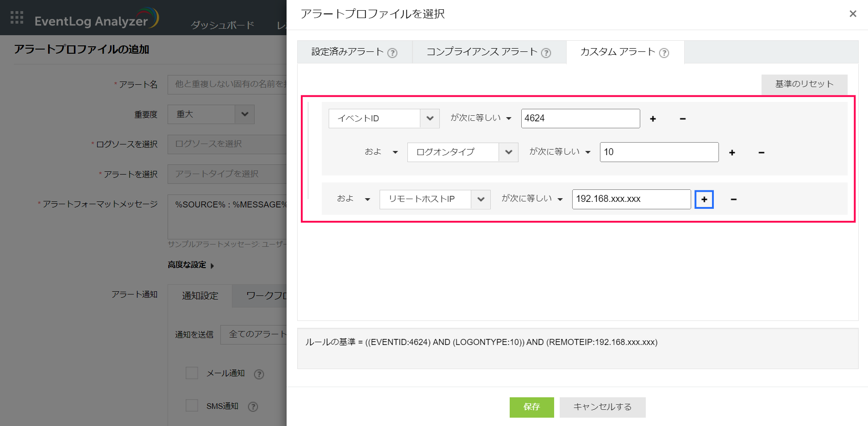Click the 保存 button

coord(531,407)
